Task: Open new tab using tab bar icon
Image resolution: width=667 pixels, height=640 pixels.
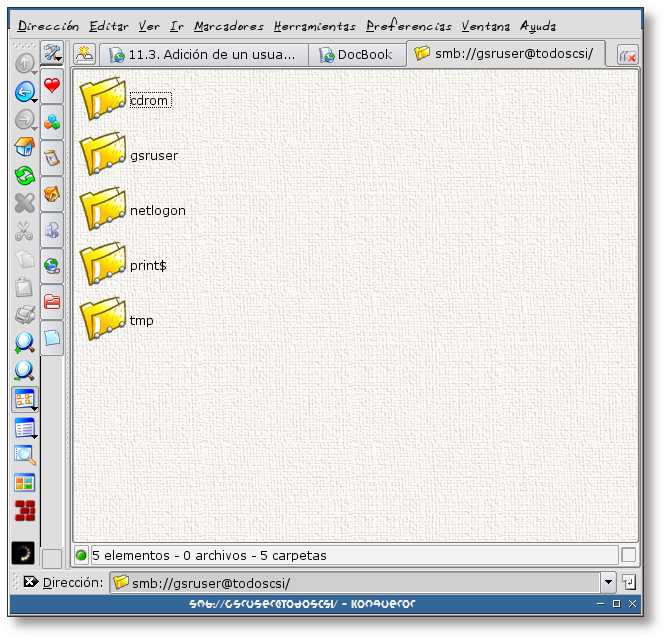Action: (x=85, y=55)
